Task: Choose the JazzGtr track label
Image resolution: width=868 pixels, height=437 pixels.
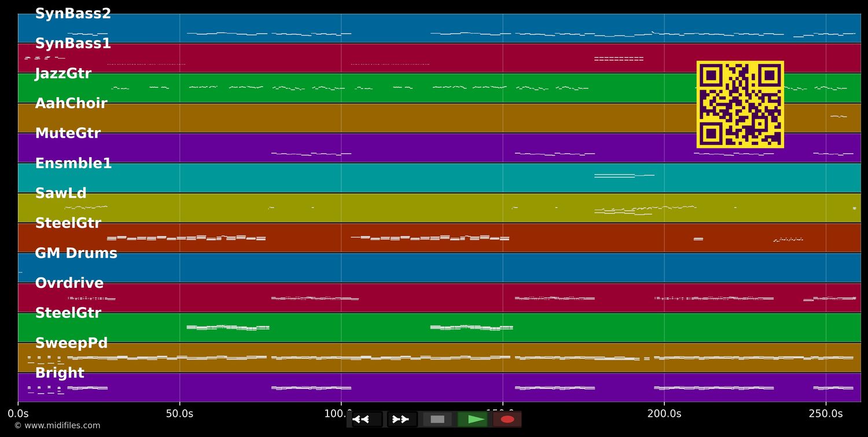Action: tap(63, 74)
